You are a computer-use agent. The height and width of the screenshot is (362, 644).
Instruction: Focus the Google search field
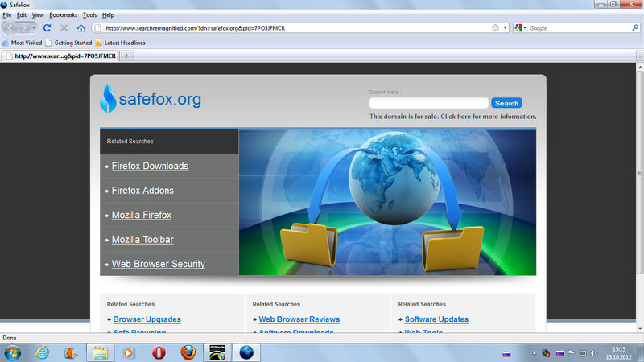[x=579, y=28]
